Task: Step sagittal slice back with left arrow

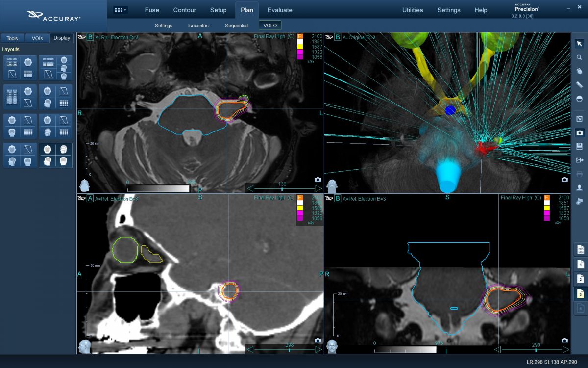Action: [x=250, y=350]
